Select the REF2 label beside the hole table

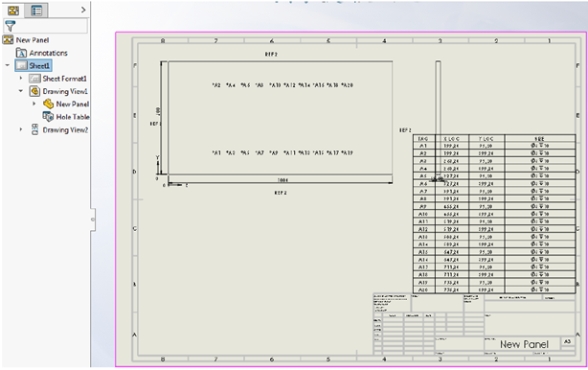tap(405, 130)
